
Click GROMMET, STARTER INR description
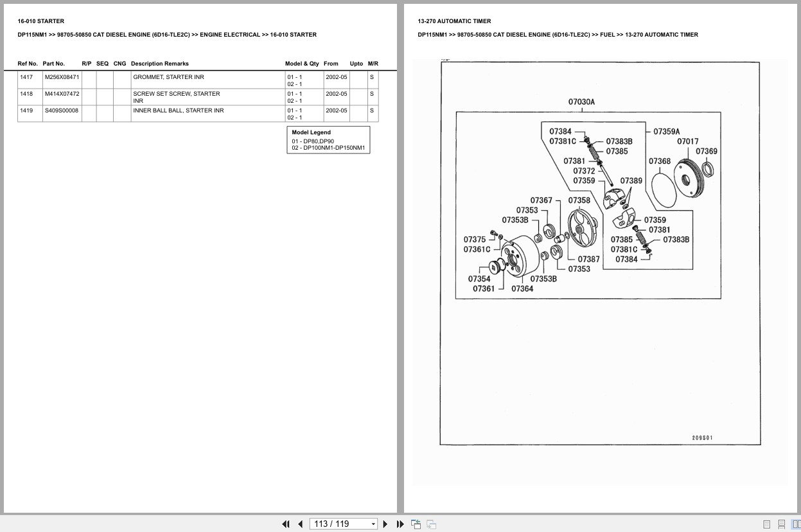(x=168, y=77)
